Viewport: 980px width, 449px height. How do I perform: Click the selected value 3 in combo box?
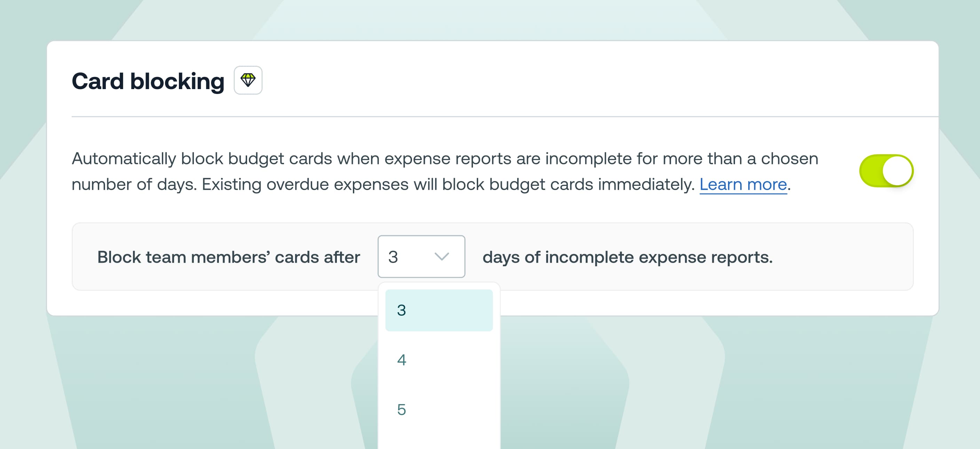pyautogui.click(x=393, y=257)
